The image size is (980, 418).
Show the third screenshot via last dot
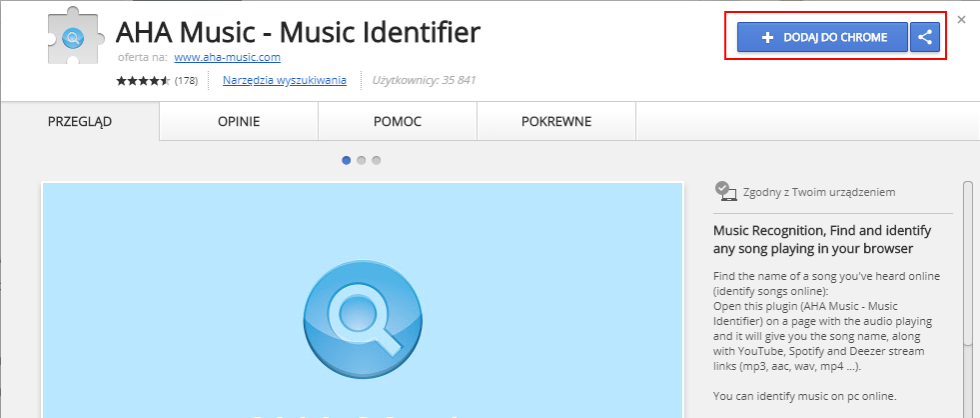(x=377, y=160)
